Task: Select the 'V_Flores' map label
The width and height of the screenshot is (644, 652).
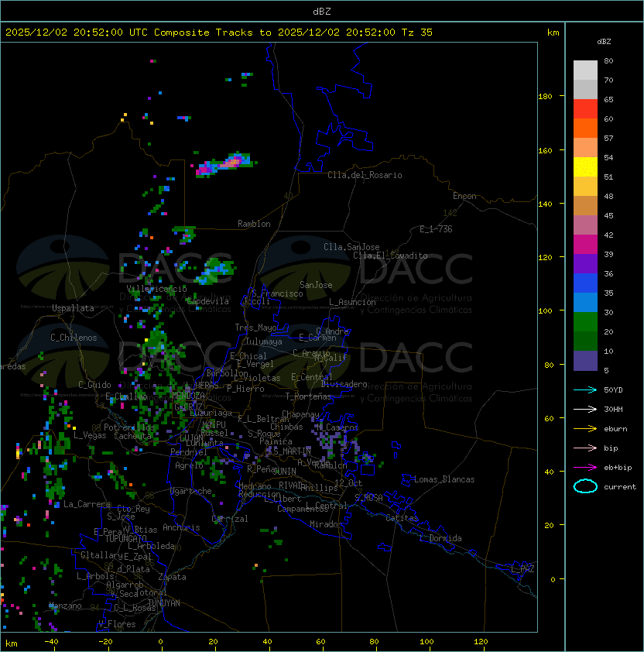Action: click(x=117, y=624)
